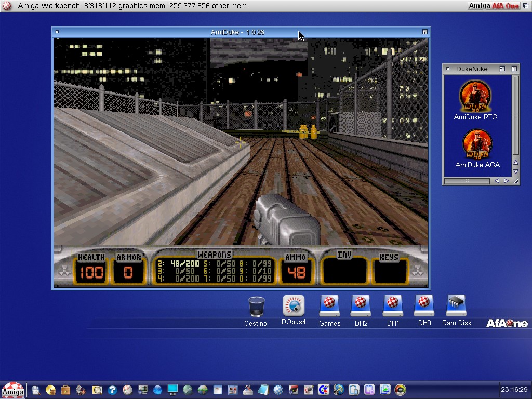Viewport: 532px width, 399px height.
Task: Open the Amiga start menu button
Action: (x=12, y=390)
